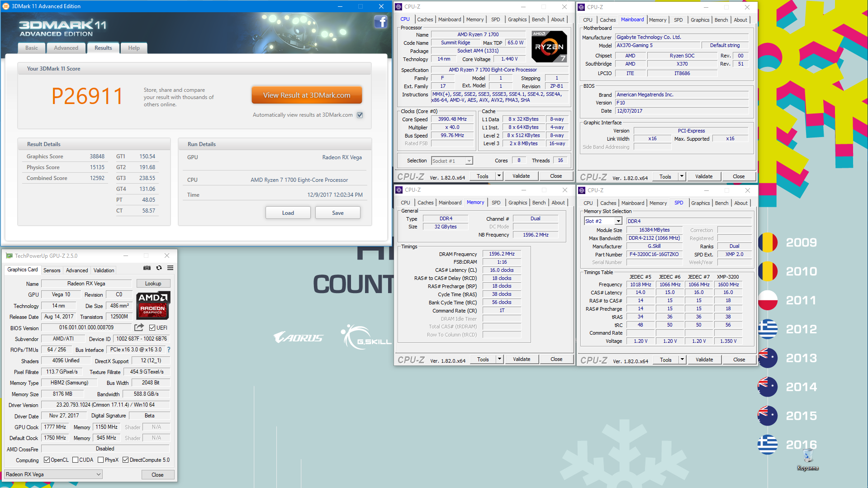Toggle the DirectCompute 5.0 checkbox
Screen dimensions: 868x488
(125, 460)
